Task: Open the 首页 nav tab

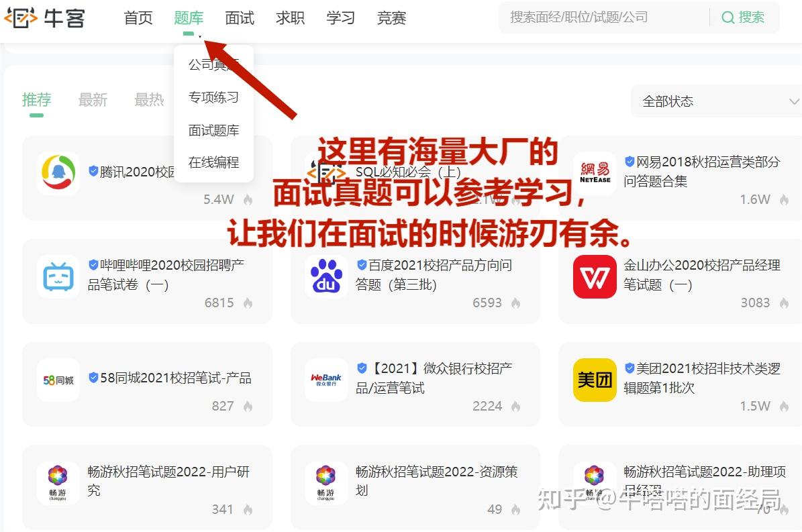Action: point(138,18)
